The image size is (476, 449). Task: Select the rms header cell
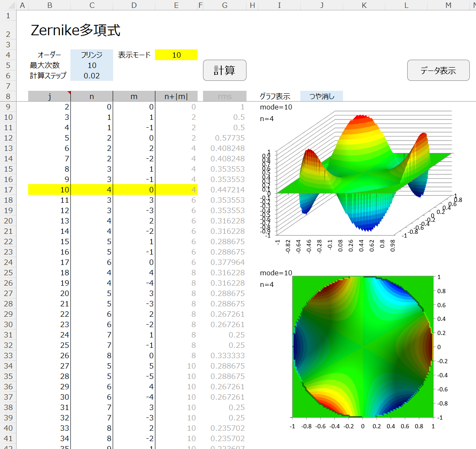225,97
